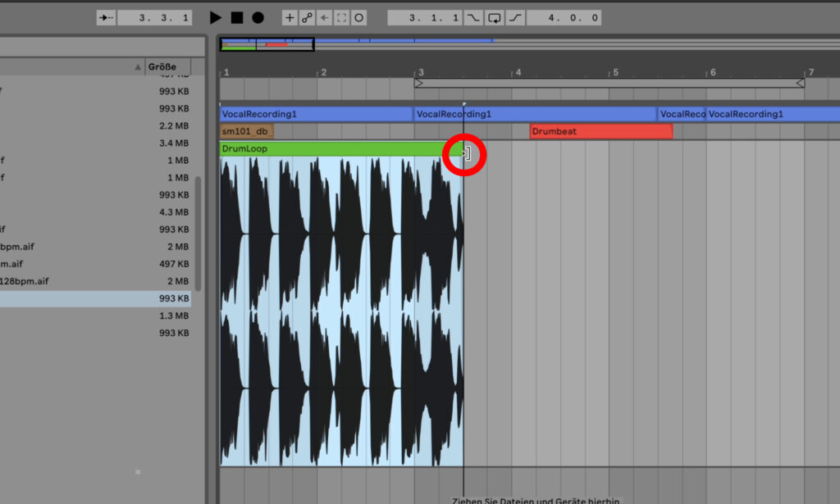Click the 3.4 MB file size entry
This screenshot has width=840, height=504.
point(174,143)
